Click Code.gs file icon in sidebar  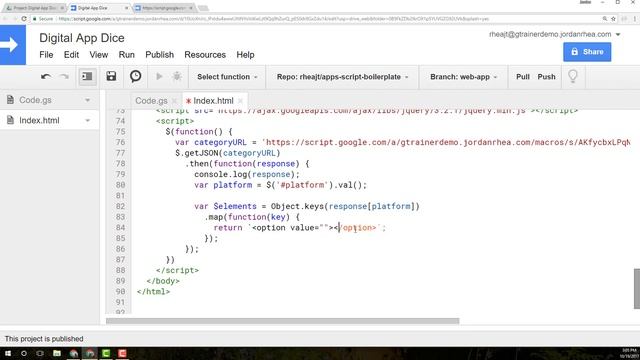click(10, 100)
